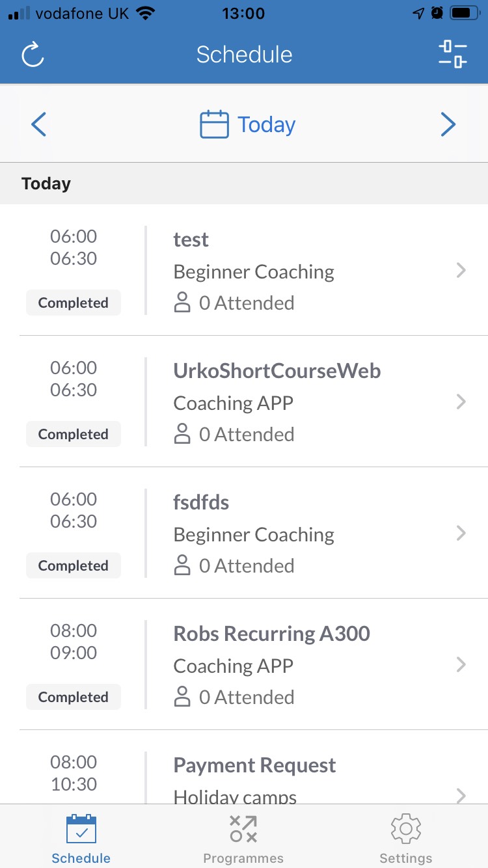Image resolution: width=488 pixels, height=868 pixels.
Task: Open the Payment Request session chevron
Action: [461, 795]
